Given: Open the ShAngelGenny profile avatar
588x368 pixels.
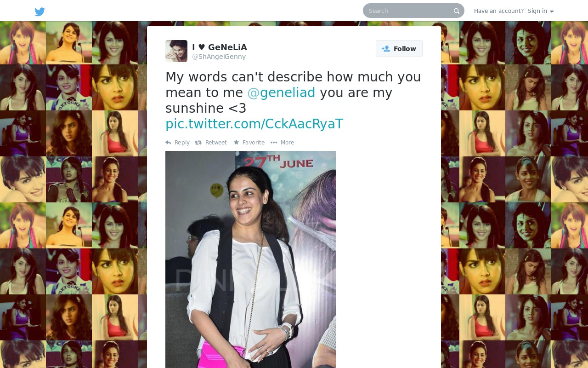Looking at the screenshot, I should (176, 51).
